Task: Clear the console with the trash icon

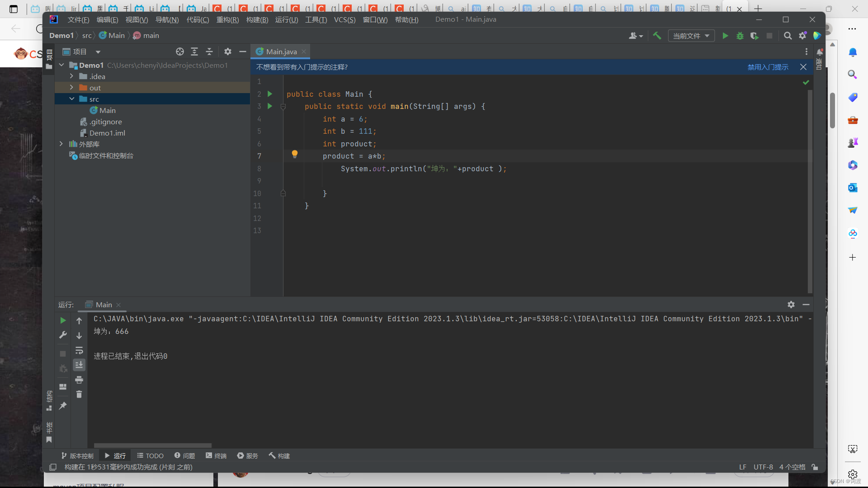Action: point(79,394)
